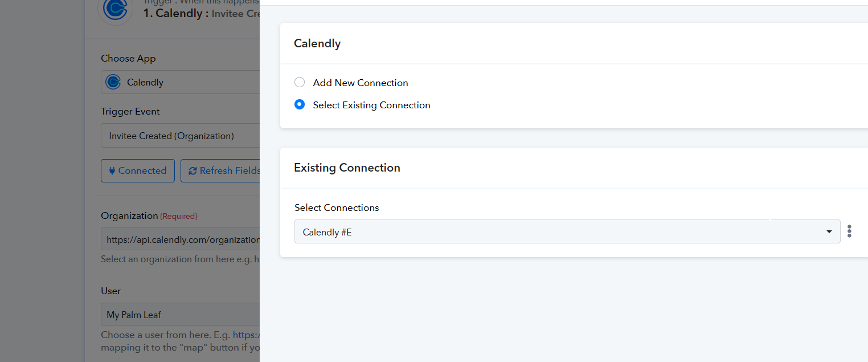
Task: Click the plug icon on the Connected button
Action: (112, 170)
